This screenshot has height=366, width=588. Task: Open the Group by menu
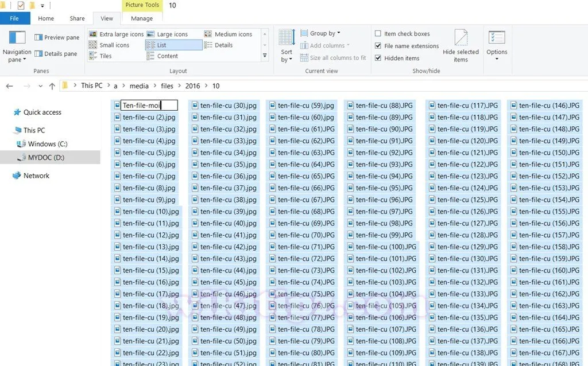320,33
